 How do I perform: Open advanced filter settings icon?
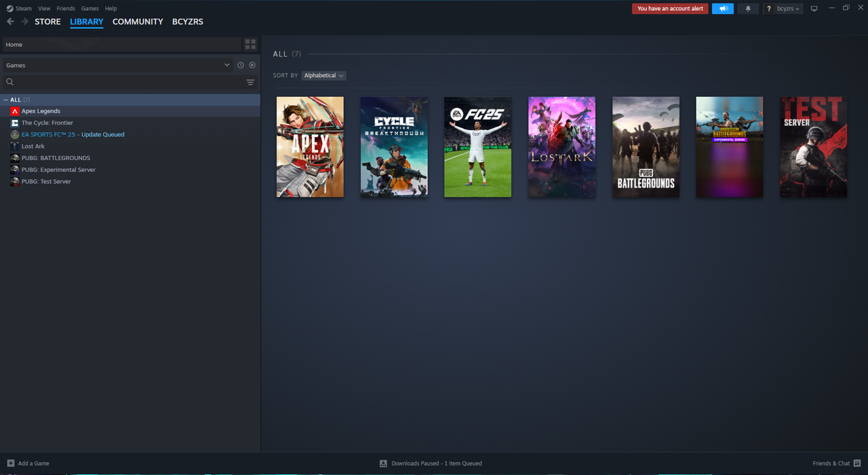point(250,82)
